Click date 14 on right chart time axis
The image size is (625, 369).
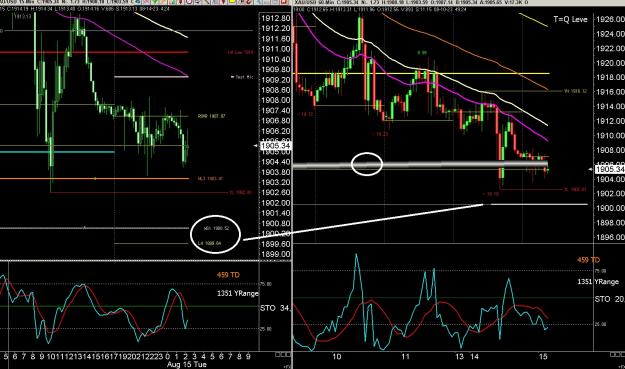click(474, 357)
